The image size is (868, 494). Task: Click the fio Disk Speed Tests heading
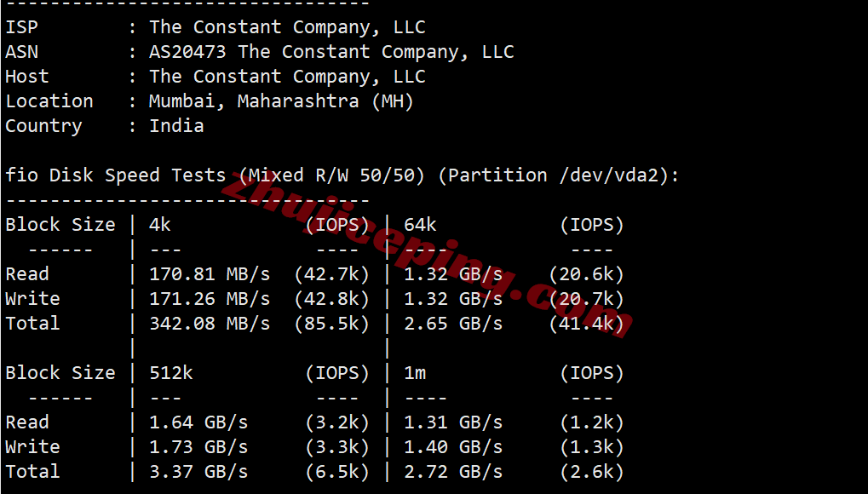click(116, 175)
